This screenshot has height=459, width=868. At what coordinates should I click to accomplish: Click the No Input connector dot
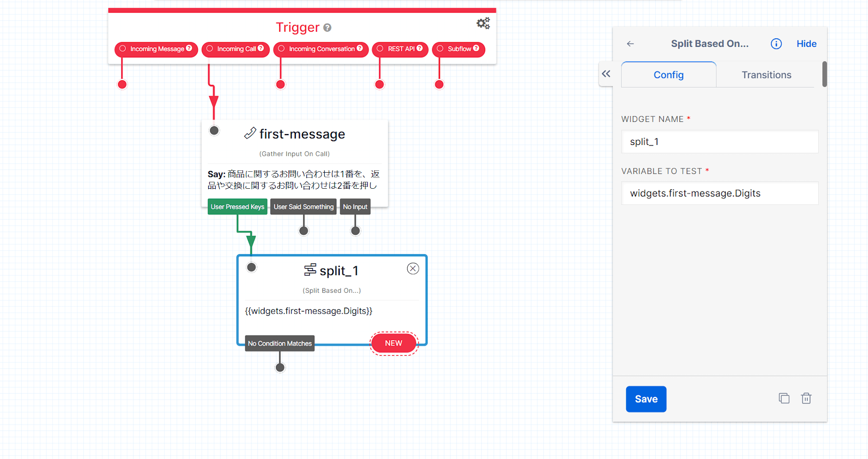pyautogui.click(x=355, y=231)
